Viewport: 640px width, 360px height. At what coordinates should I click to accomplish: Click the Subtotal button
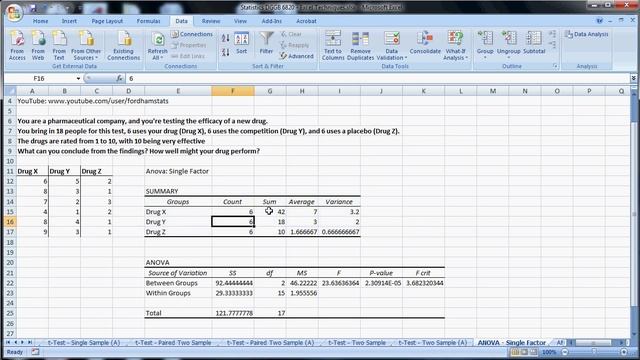click(534, 43)
